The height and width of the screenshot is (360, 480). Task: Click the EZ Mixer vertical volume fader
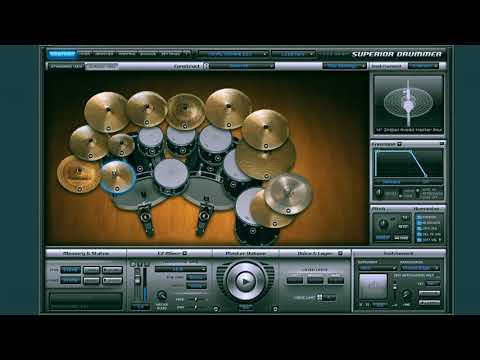[x=137, y=281]
